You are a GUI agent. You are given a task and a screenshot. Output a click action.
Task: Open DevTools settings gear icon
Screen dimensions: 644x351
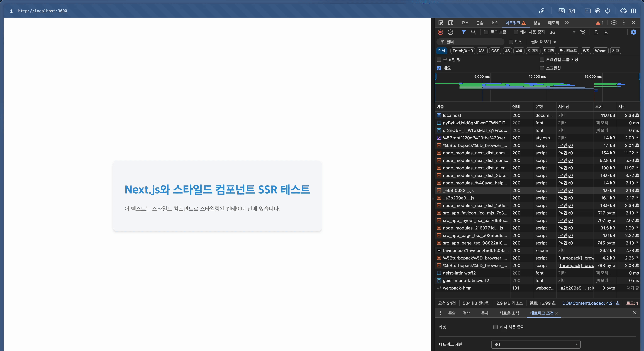614,23
